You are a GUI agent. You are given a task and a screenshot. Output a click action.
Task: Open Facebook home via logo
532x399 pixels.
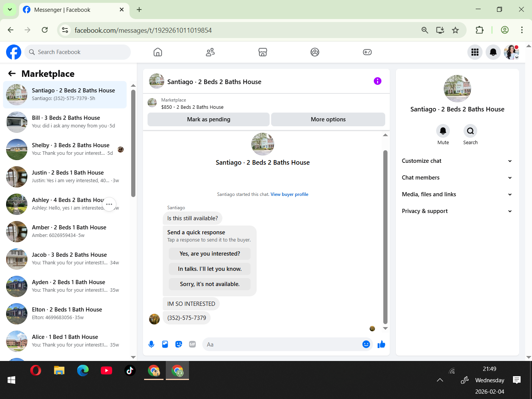[14, 52]
